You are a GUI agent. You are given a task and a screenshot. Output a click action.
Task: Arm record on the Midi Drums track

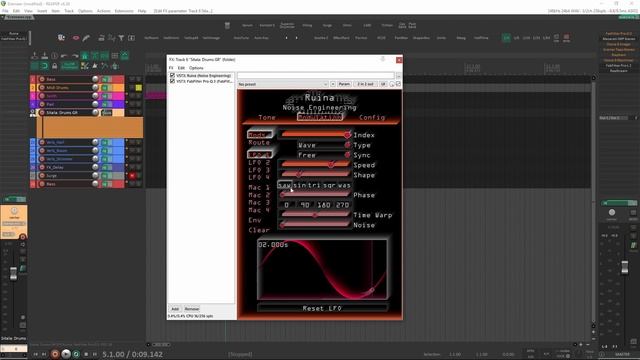coord(42,87)
